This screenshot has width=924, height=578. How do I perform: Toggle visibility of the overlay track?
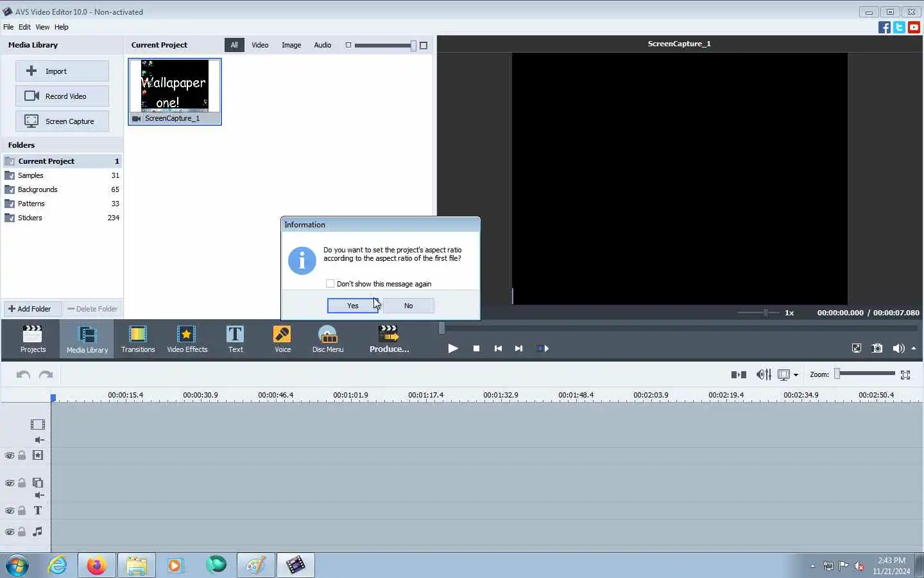pos(10,483)
